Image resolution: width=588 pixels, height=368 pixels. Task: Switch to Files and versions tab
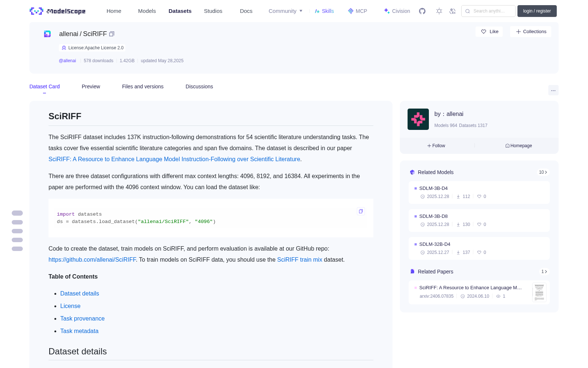point(143,86)
